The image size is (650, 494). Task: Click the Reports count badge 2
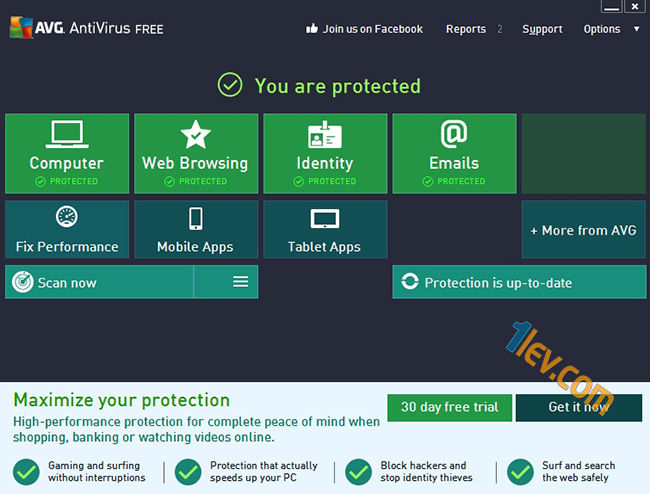pos(500,29)
